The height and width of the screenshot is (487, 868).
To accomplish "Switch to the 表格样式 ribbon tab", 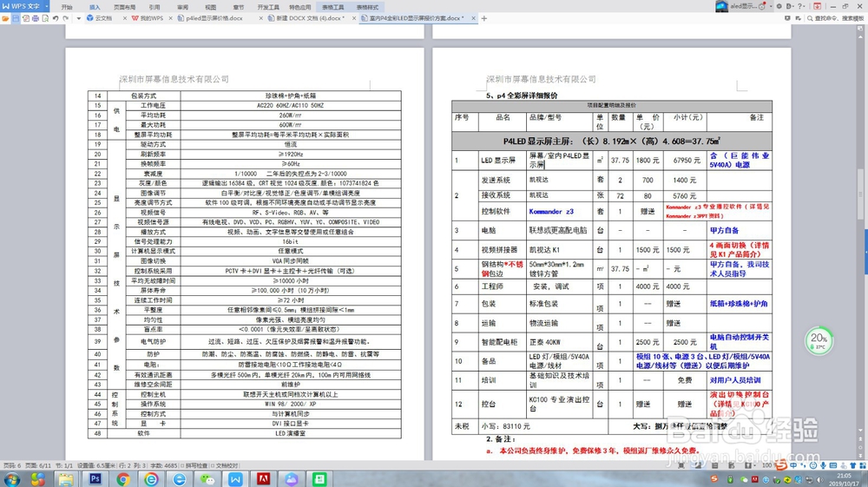I will [367, 7].
